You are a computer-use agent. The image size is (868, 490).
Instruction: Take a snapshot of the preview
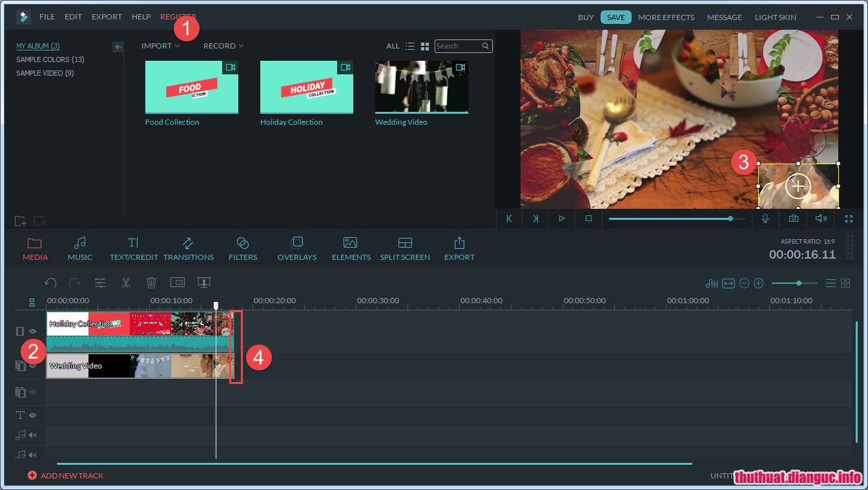coord(793,218)
